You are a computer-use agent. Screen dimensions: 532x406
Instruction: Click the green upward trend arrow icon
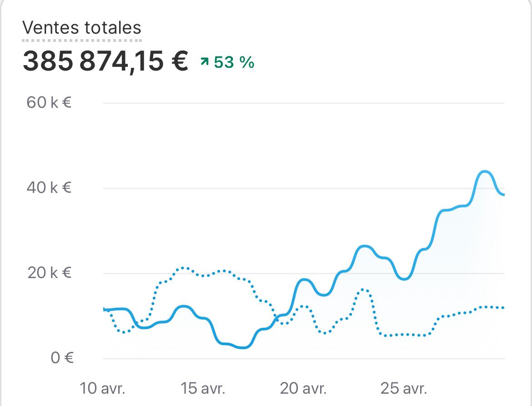[x=204, y=62]
